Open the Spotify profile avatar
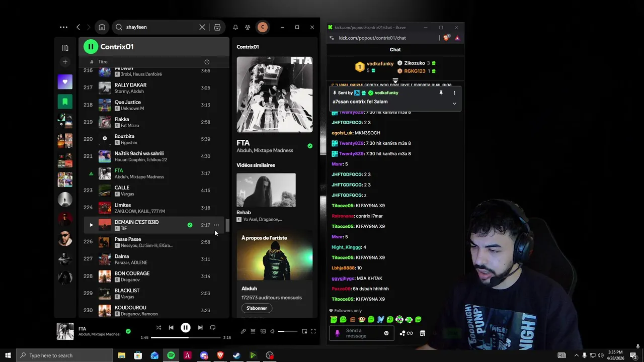 click(262, 27)
